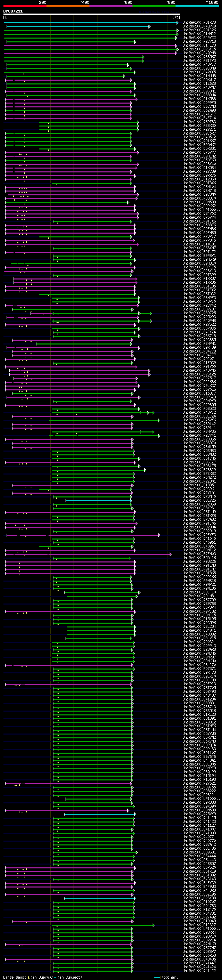The height and width of the screenshot is (980, 222).
Task: Select the UniRef100_B6T892 hit label
Action: (x=199, y=875)
